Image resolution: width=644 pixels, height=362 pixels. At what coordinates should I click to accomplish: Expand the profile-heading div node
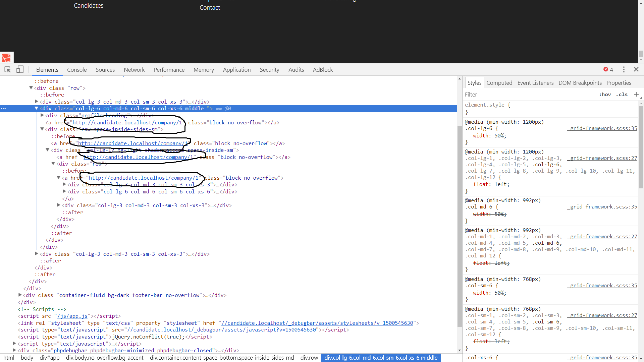coord(42,115)
